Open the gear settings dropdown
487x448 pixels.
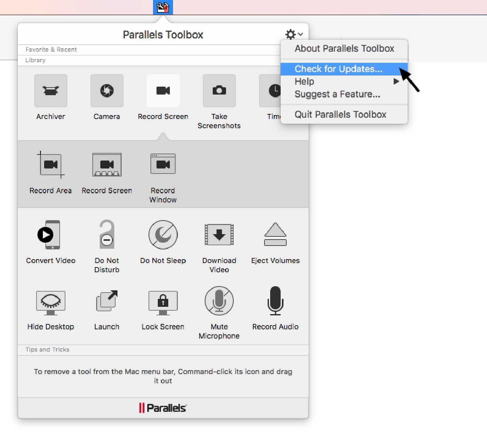[293, 34]
